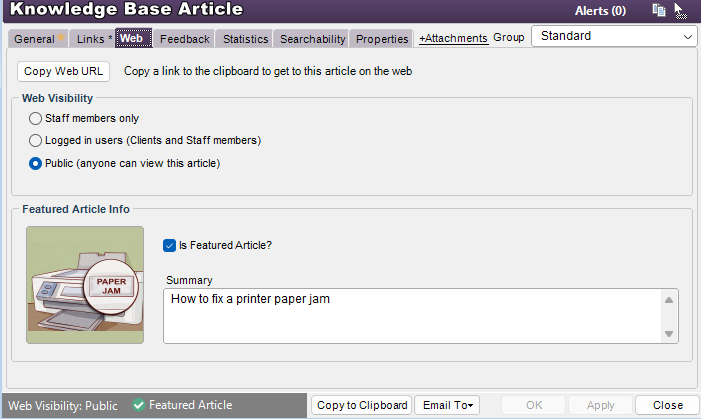The image size is (701, 419).
Task: Toggle the Is Featured Article checkbox
Action: pyautogui.click(x=169, y=245)
